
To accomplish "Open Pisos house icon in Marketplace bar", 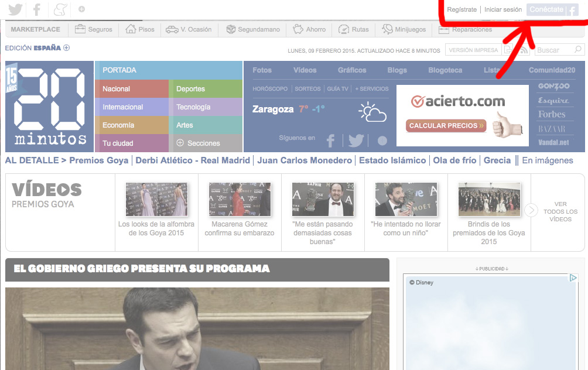I will coord(131,29).
